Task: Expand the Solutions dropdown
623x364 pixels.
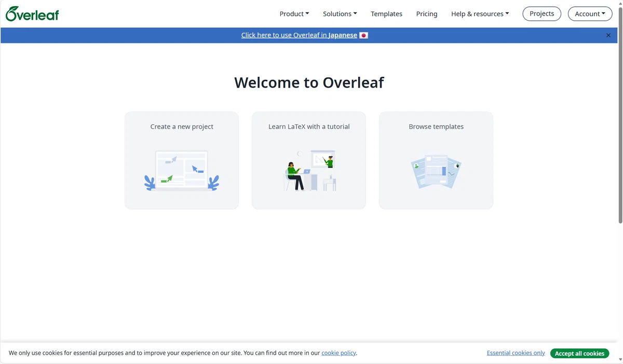Action: pyautogui.click(x=340, y=14)
